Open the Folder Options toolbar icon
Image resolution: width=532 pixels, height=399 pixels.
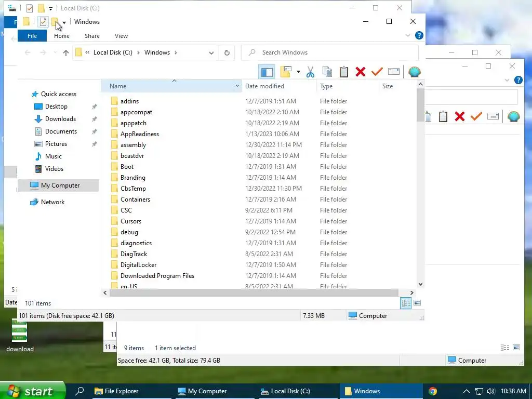[286, 72]
